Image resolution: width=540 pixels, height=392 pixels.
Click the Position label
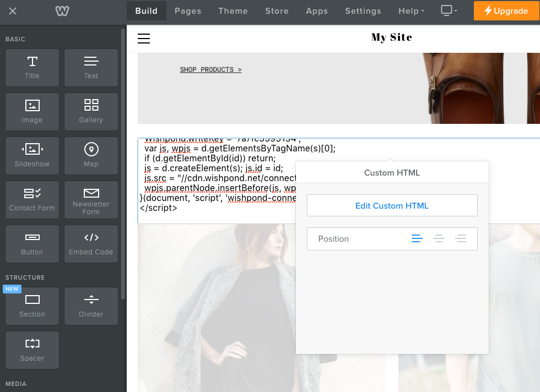(333, 239)
